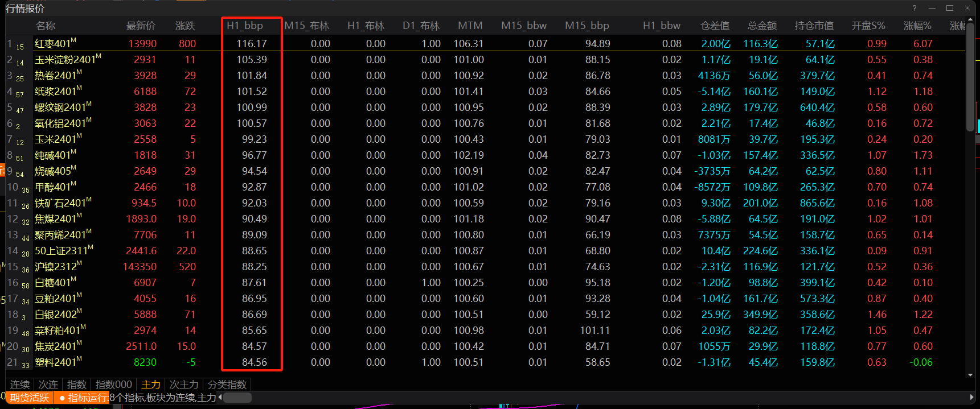Click the scroll-right arrow at bottom right

click(x=971, y=397)
